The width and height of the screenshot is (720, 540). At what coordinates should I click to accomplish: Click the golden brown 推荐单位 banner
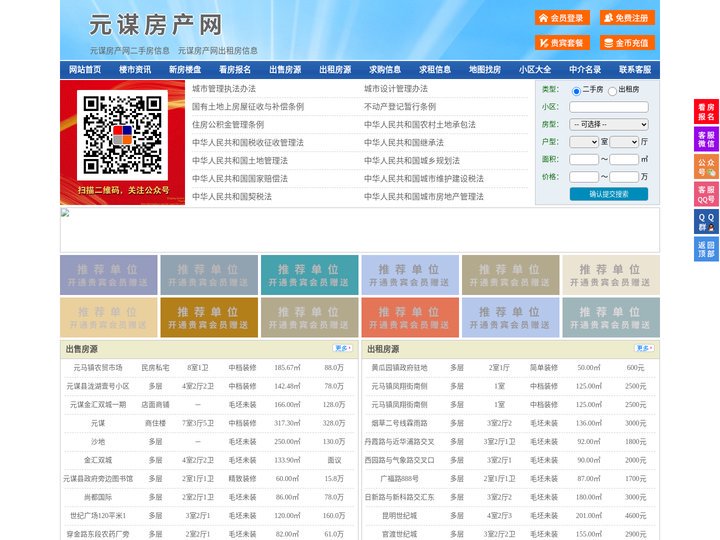[x=209, y=317]
